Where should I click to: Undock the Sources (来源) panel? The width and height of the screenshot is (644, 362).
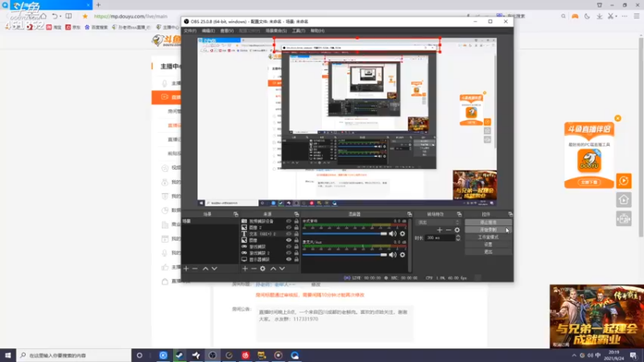(x=296, y=214)
